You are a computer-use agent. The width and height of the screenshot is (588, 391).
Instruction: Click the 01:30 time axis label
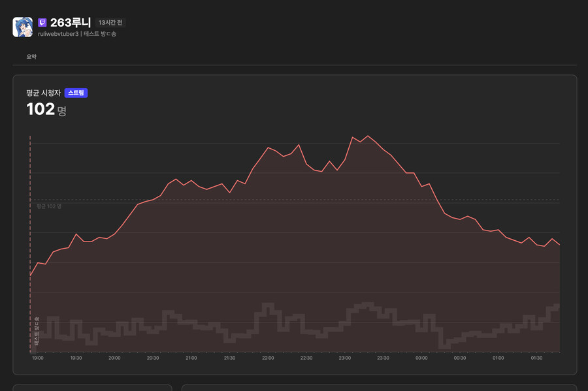(536, 358)
